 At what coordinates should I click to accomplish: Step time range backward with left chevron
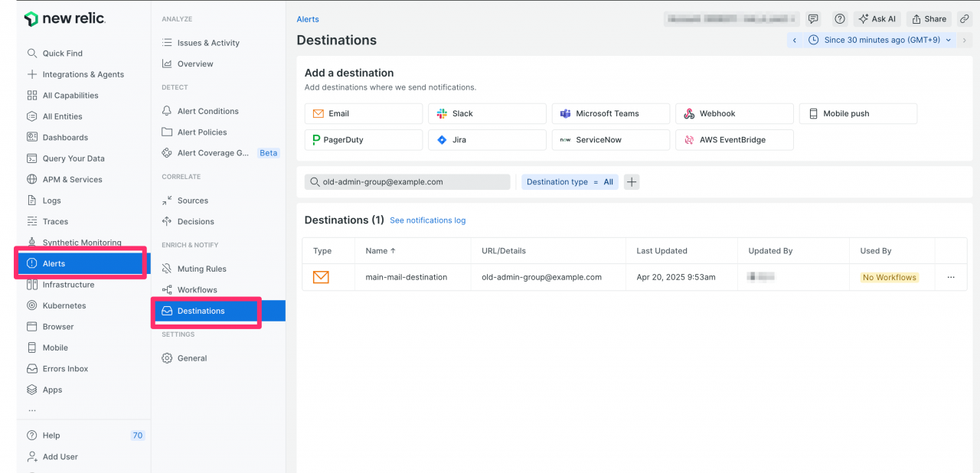click(x=795, y=40)
